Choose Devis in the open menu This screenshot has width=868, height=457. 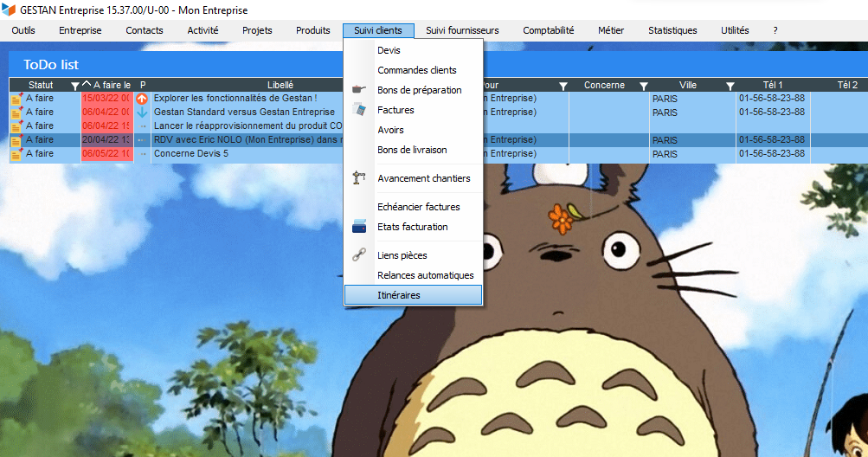click(x=389, y=50)
